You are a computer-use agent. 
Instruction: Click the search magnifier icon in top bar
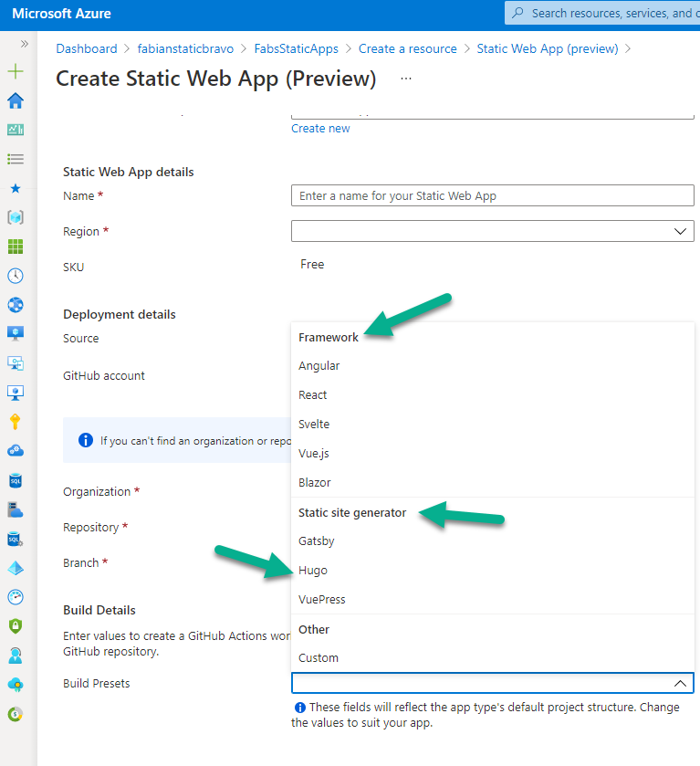(517, 13)
